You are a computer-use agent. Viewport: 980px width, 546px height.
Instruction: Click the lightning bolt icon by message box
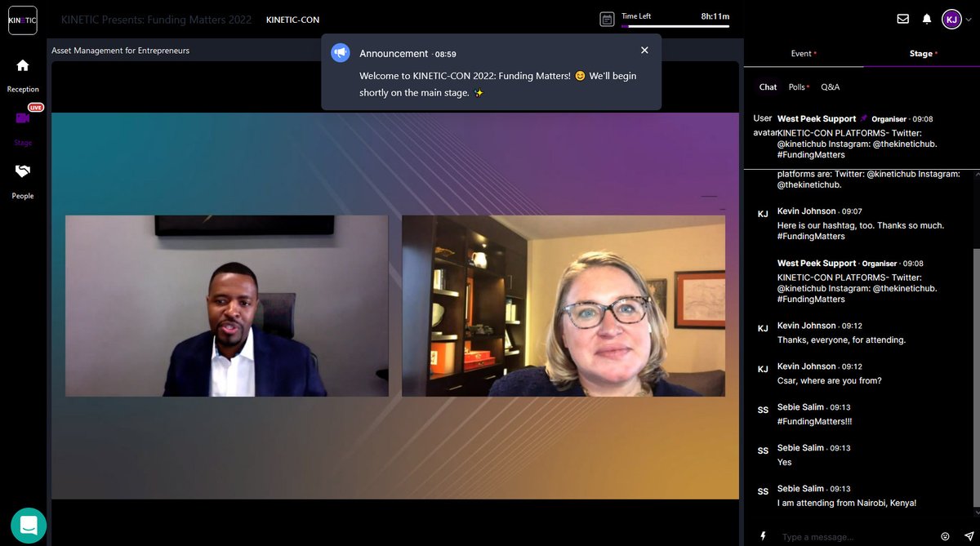764,536
